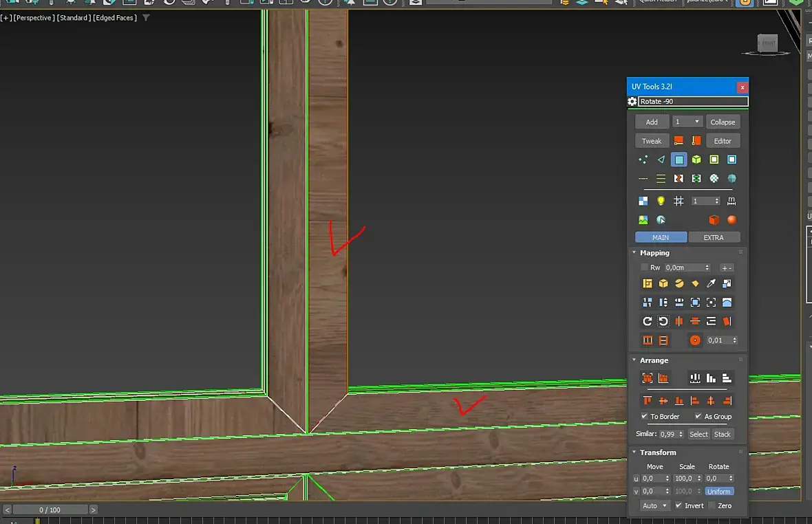Uncheck the To Border checkbox
The height and width of the screenshot is (524, 812).
pyautogui.click(x=644, y=417)
